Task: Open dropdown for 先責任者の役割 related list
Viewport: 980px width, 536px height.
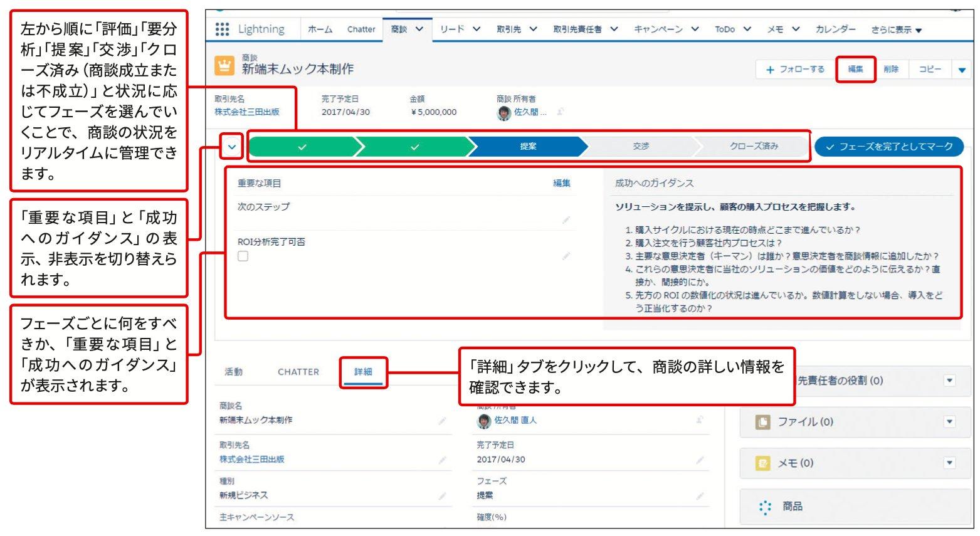Action: (x=949, y=381)
